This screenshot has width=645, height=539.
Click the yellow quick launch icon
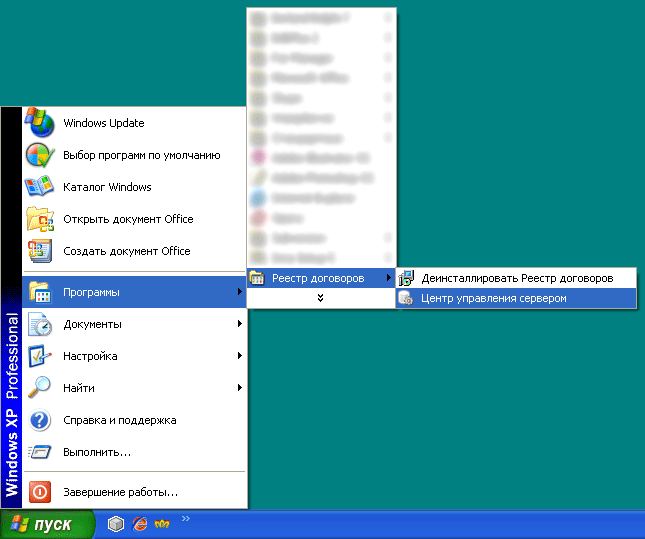pyautogui.click(x=162, y=524)
